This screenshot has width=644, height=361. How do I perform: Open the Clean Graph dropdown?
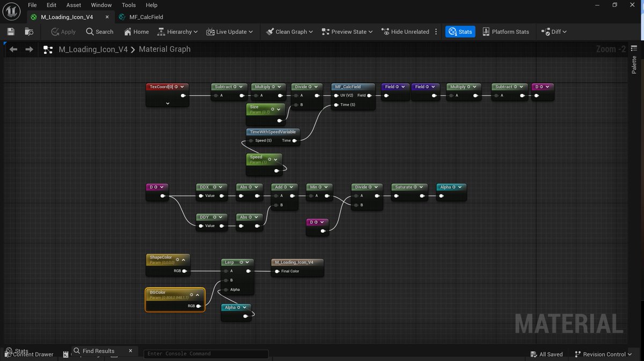[x=290, y=32]
